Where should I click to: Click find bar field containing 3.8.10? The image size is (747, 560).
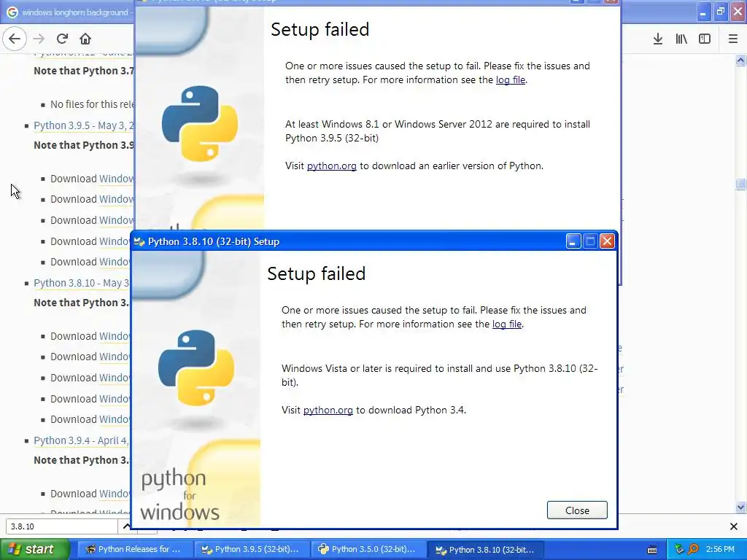(61, 526)
